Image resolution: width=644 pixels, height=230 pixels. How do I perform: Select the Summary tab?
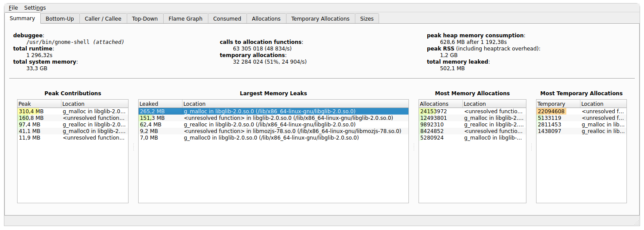click(22, 18)
